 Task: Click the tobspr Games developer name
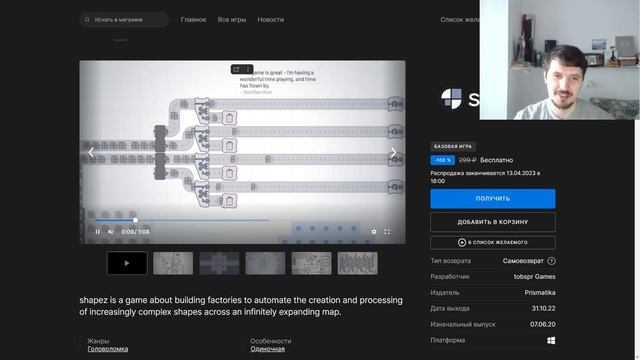point(534,277)
